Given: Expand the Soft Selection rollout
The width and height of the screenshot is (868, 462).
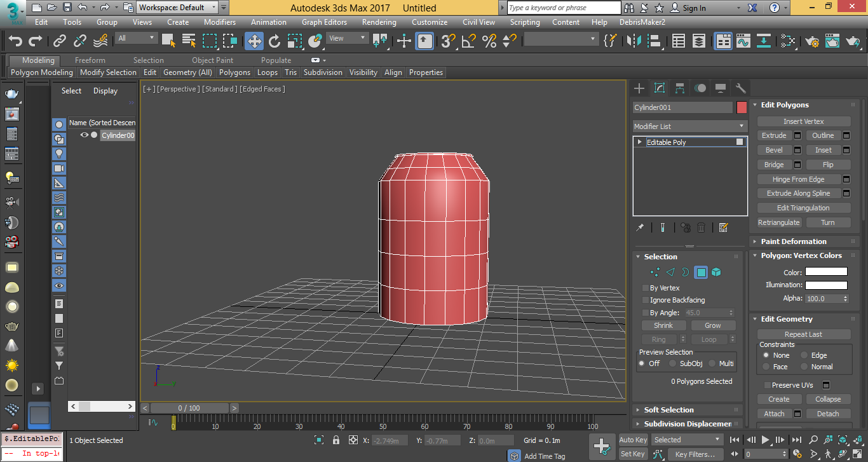Looking at the screenshot, I should click(687, 410).
